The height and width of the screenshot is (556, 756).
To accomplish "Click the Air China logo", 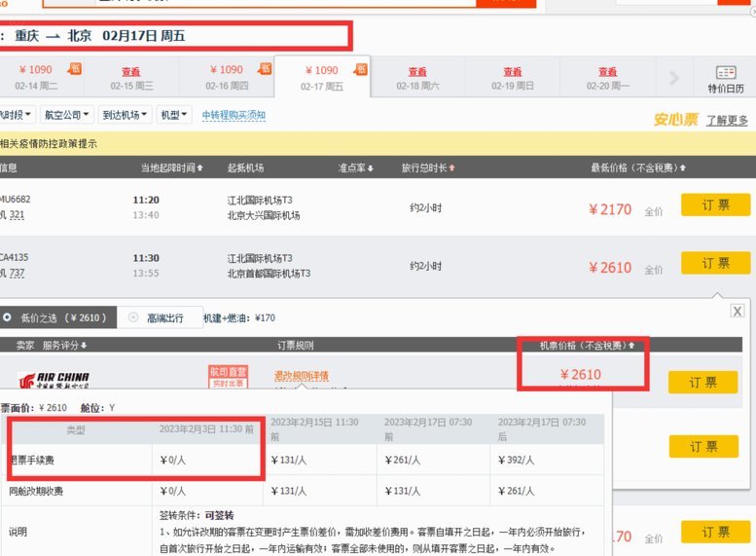I will point(54,380).
